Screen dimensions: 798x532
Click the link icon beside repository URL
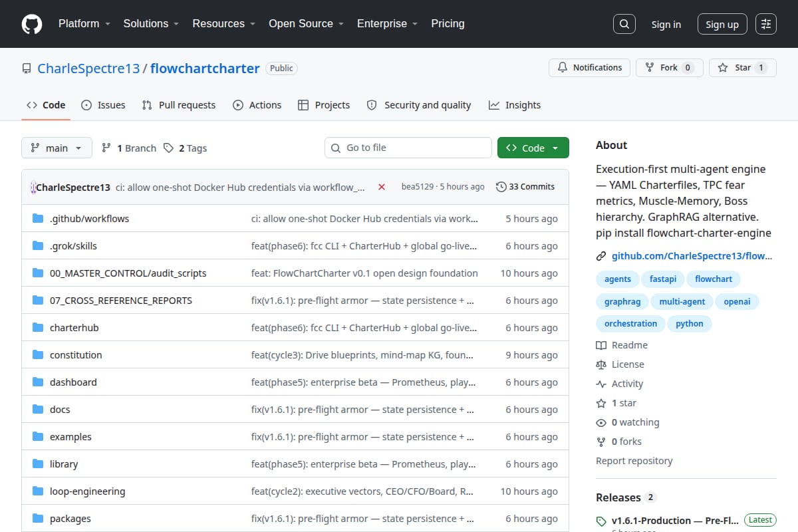pos(601,256)
